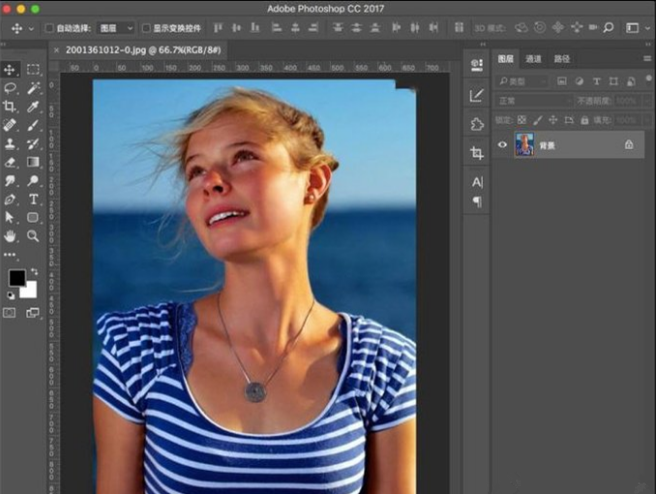Pick the Eyedropper tool
The image size is (656, 494).
33,106
